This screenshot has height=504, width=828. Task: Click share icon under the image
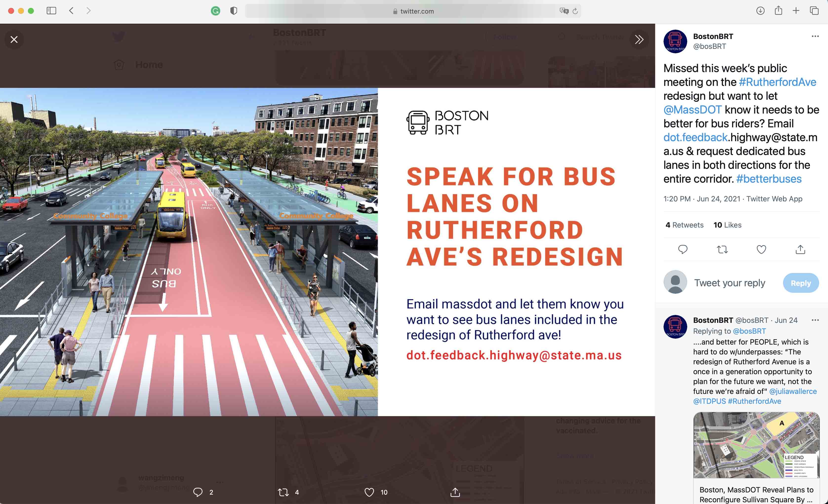click(455, 492)
